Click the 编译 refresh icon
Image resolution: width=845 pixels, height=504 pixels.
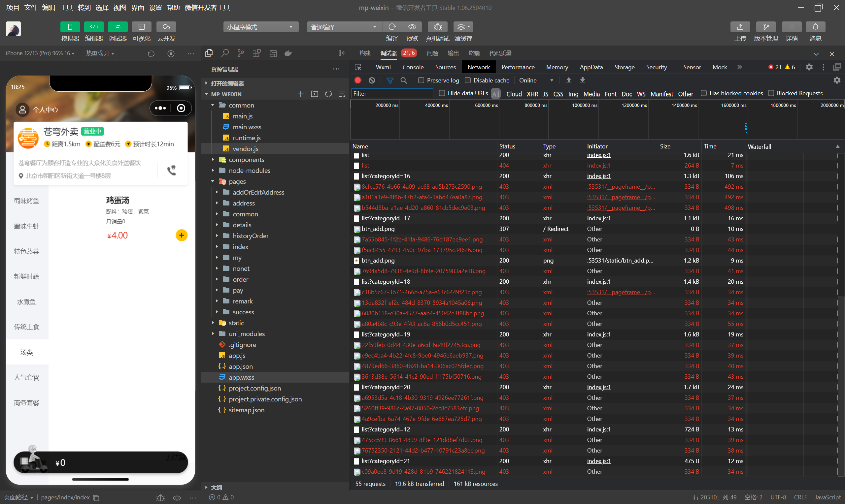click(x=392, y=27)
